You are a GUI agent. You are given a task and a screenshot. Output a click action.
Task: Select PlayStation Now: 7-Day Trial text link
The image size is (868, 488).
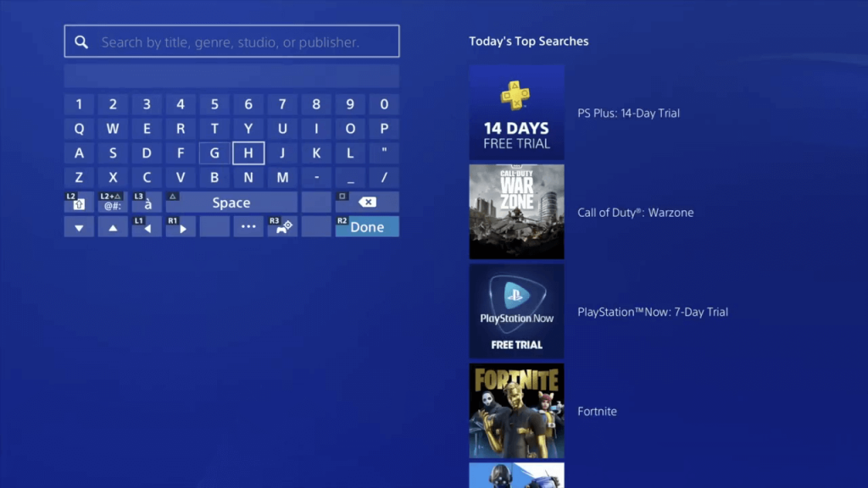[x=653, y=312]
